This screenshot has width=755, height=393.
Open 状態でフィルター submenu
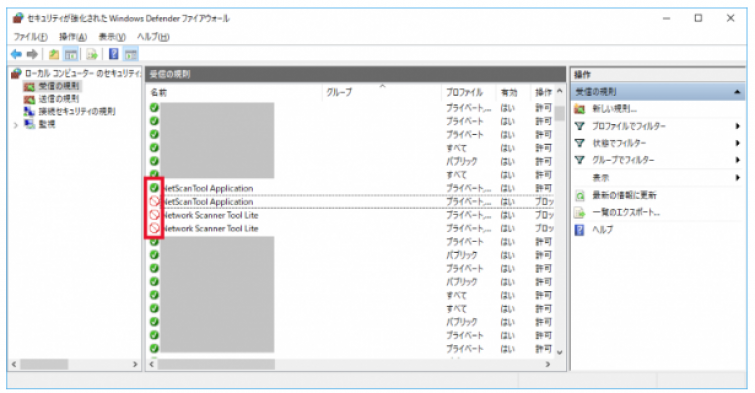tap(619, 143)
